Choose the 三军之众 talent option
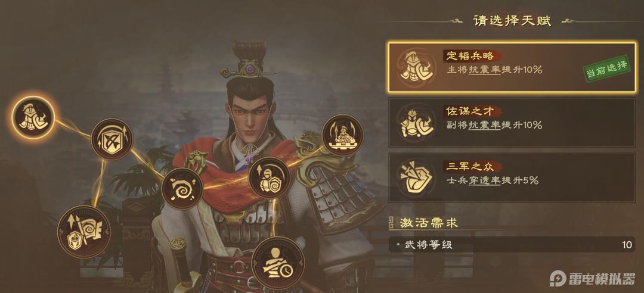Screen dimensions: 644x293 pos(512,177)
